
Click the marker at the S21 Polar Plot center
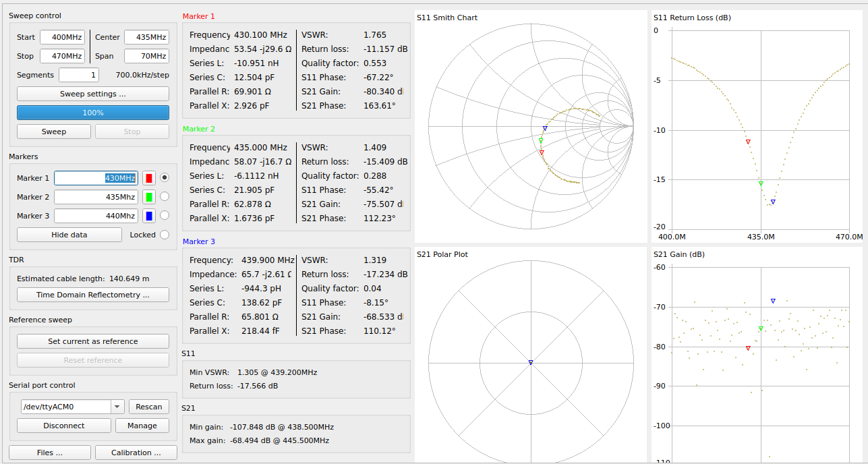coord(531,363)
